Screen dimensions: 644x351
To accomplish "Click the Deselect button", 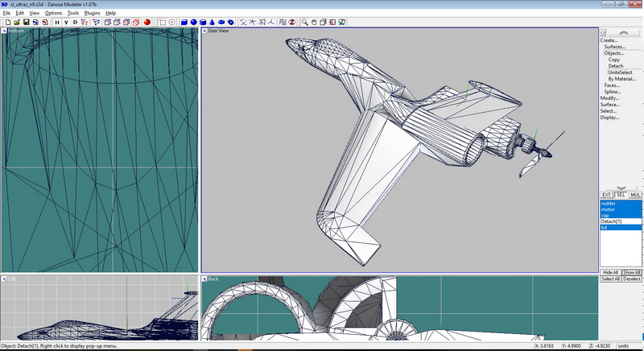I will pos(631,279).
